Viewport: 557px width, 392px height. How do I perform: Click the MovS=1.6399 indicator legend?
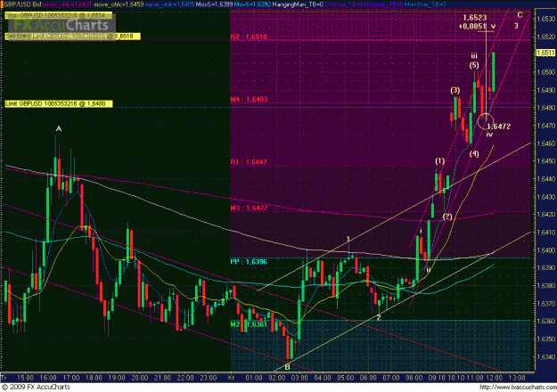pos(217,4)
